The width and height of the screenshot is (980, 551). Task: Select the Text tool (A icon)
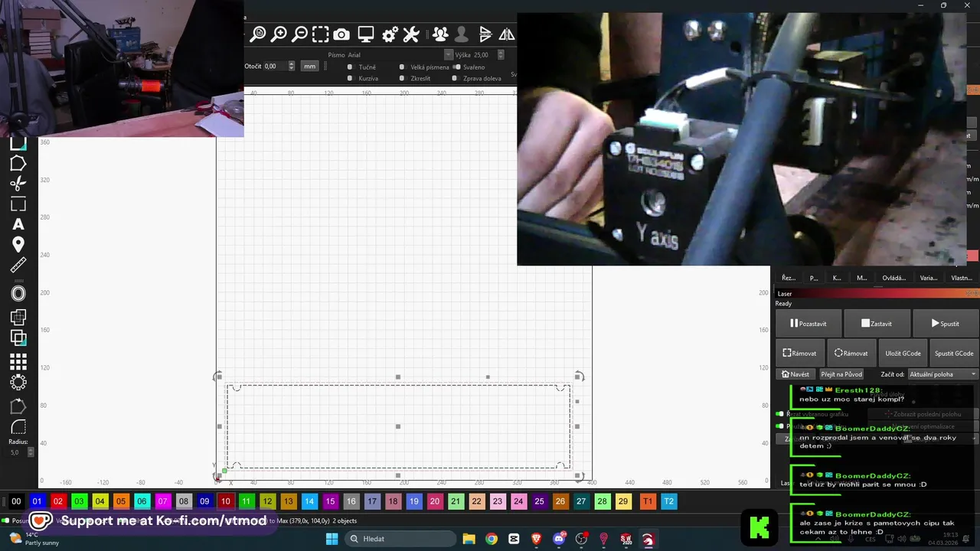pos(18,224)
